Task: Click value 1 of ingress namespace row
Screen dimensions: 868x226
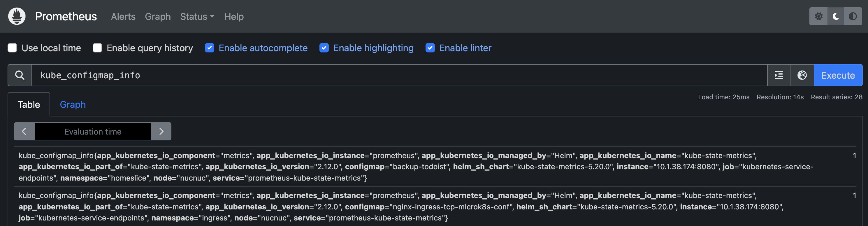Action: coord(854,195)
